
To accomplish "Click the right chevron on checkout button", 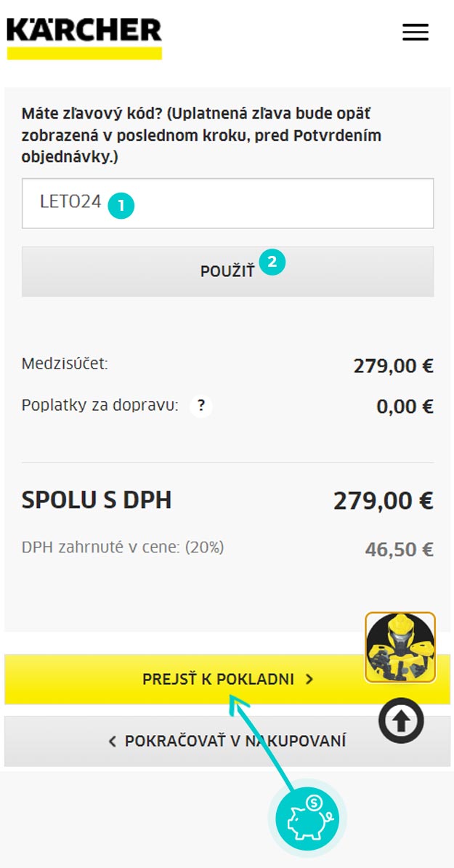I will (309, 679).
